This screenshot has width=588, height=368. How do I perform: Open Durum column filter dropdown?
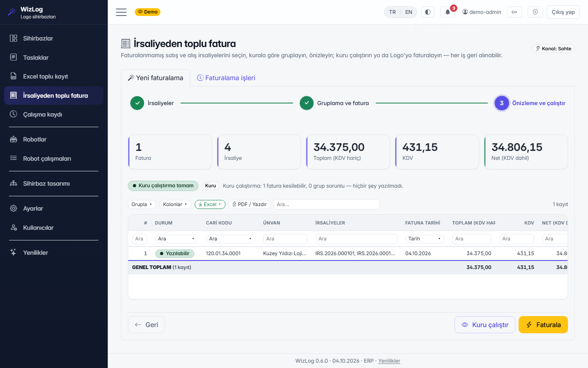point(176,239)
